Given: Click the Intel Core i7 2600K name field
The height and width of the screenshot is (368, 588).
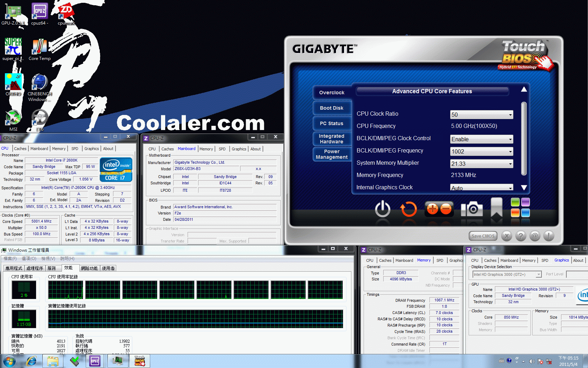Looking at the screenshot, I should [x=62, y=161].
